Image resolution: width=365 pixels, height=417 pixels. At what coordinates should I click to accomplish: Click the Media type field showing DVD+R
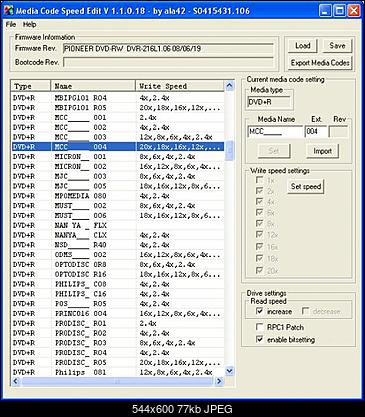point(269,102)
